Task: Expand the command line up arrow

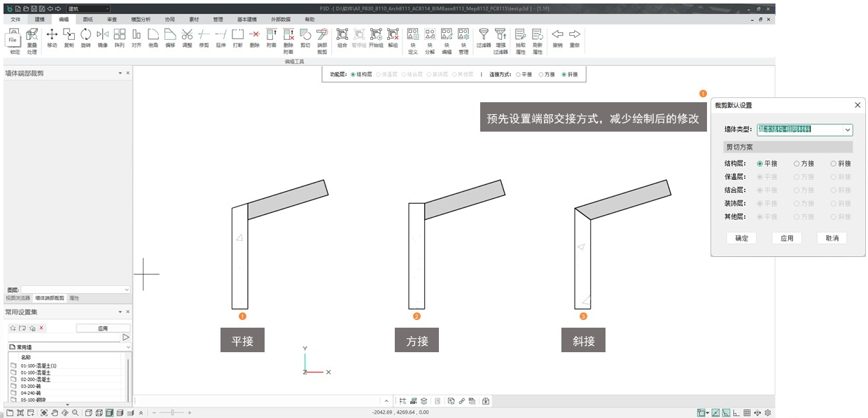Action: click(x=388, y=401)
